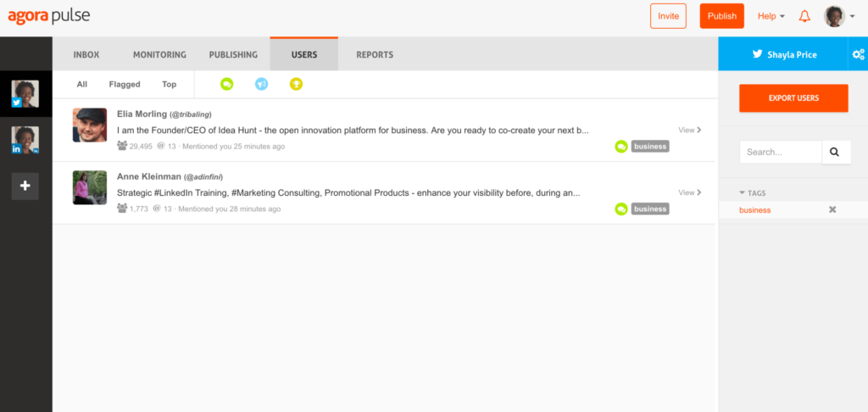Image resolution: width=868 pixels, height=412 pixels.
Task: Click Anne Kleinman's green engaged badge
Action: click(621, 209)
